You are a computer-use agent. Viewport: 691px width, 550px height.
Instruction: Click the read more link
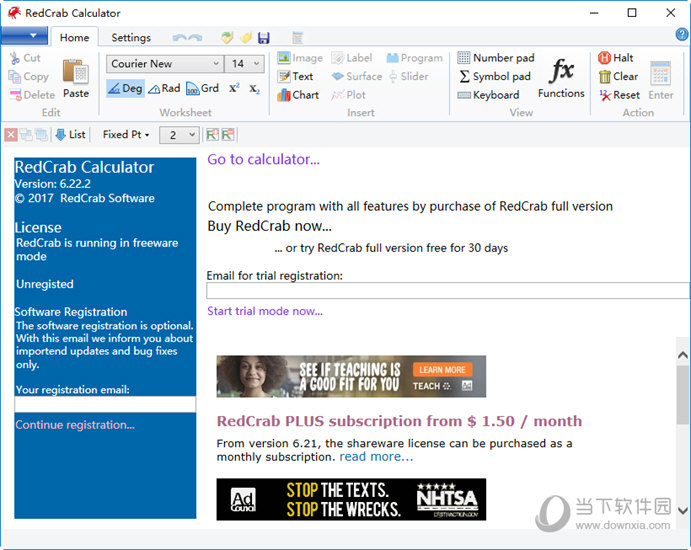click(376, 457)
